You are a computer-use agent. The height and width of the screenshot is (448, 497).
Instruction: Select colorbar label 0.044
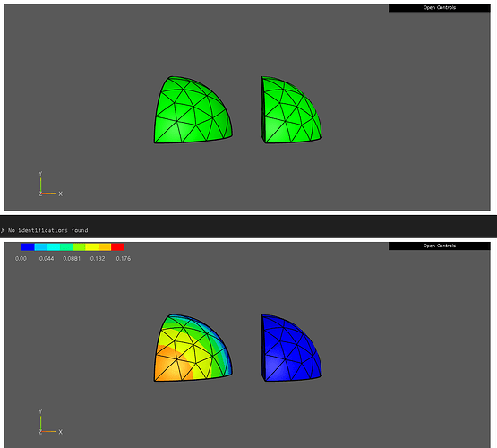pos(47,259)
